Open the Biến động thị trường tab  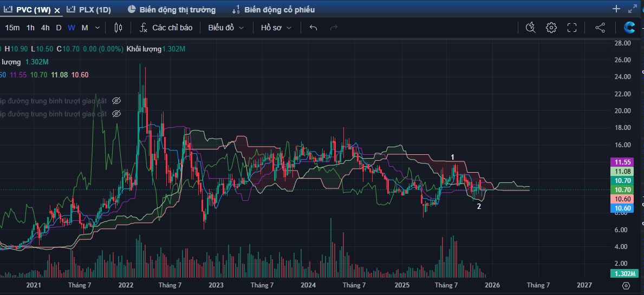pos(172,9)
